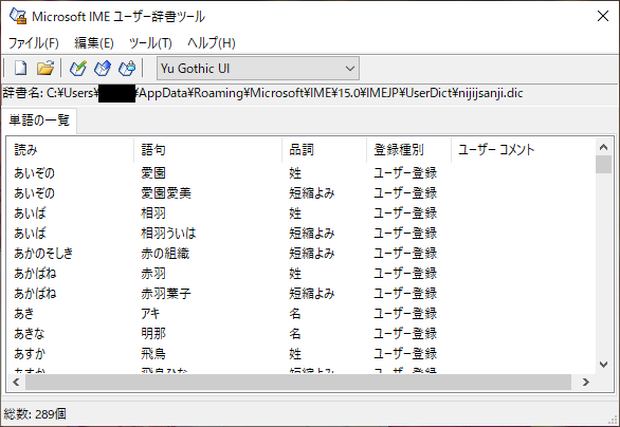Click the reading あかのそしき
This screenshot has width=620, height=427.
coord(43,253)
